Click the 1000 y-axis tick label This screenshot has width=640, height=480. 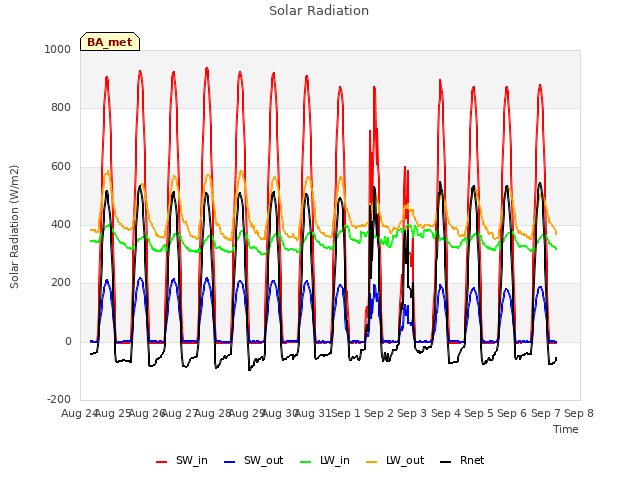[x=58, y=49]
